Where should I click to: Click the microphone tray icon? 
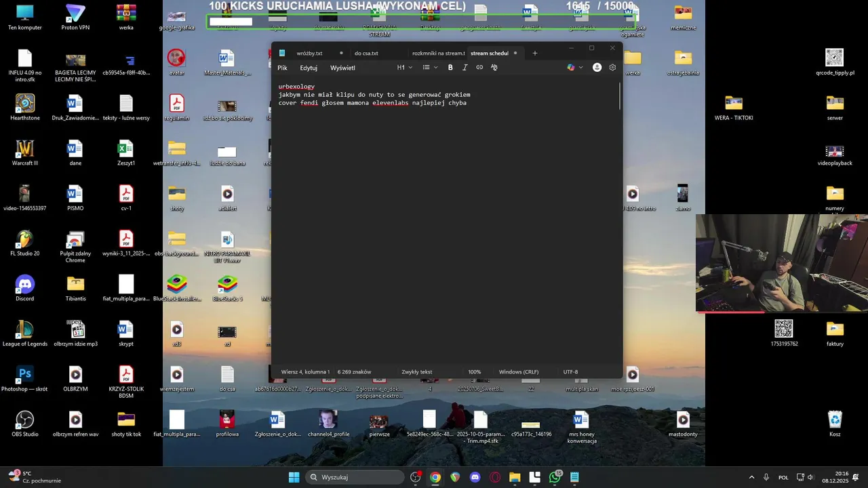coord(766,477)
